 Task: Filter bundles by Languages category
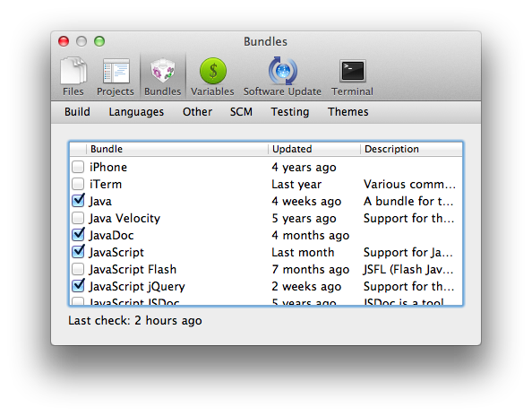(136, 112)
